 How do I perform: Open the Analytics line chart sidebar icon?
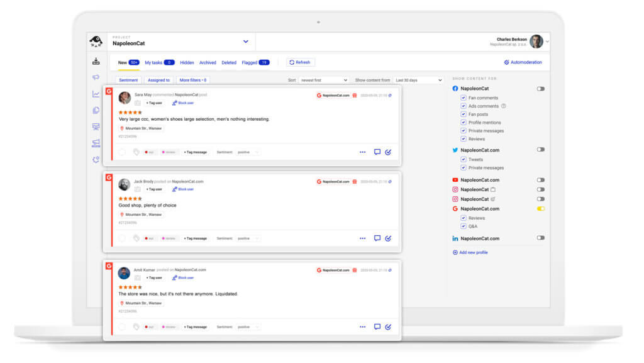96,94
